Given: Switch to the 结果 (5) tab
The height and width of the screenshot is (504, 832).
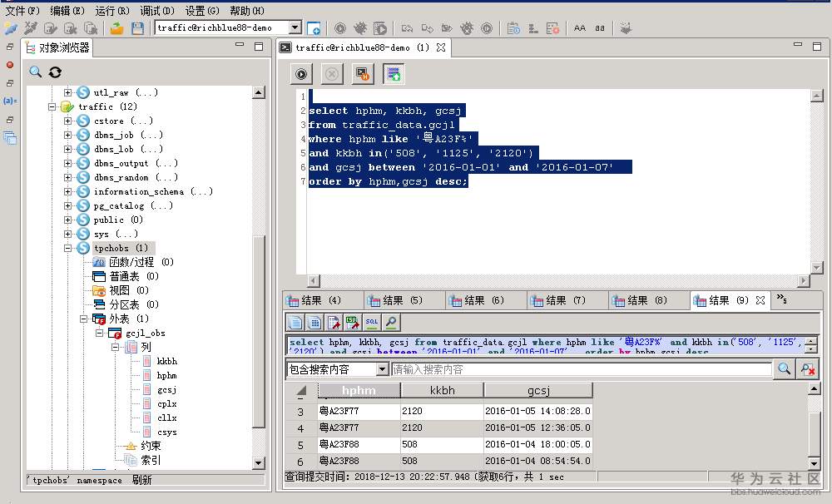Looking at the screenshot, I should (402, 299).
